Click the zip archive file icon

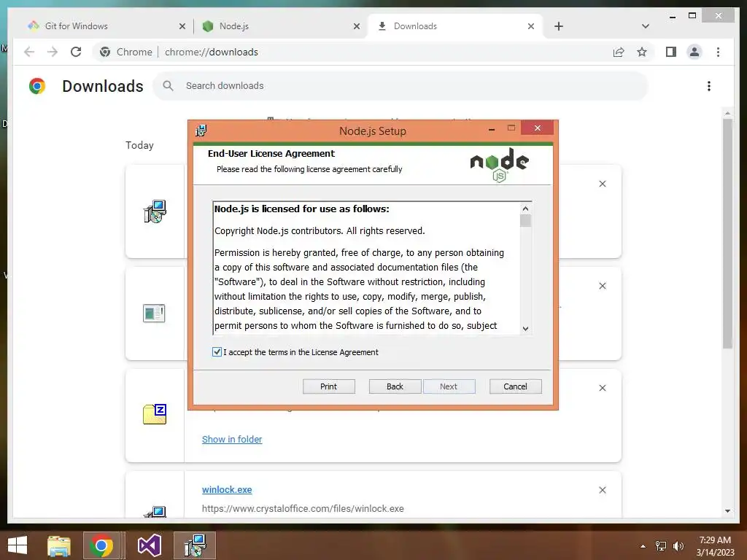[x=155, y=414]
